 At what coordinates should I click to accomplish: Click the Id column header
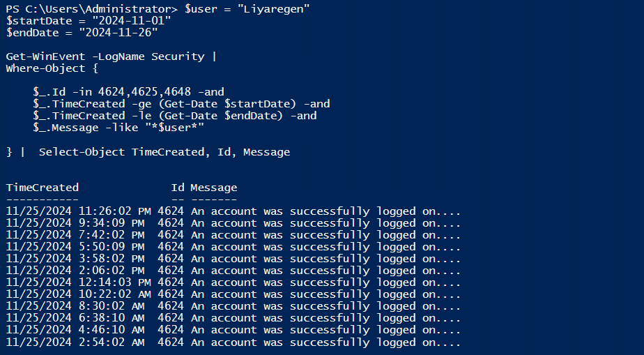click(178, 188)
